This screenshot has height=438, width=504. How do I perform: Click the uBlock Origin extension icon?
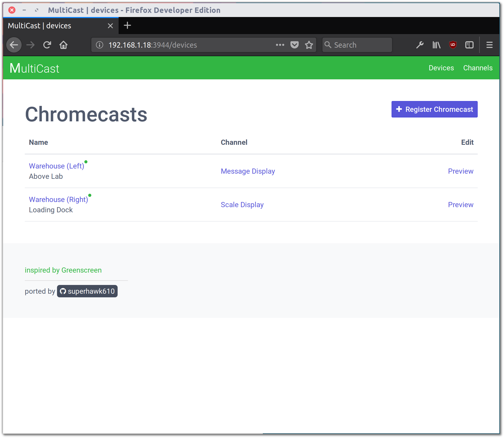pos(453,45)
